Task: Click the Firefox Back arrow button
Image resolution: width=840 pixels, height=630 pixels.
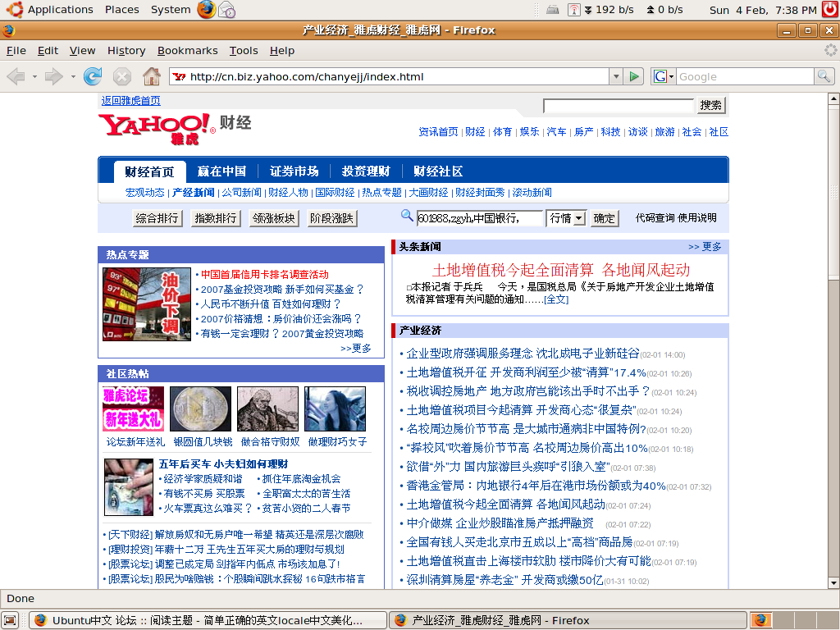Action: (x=16, y=76)
